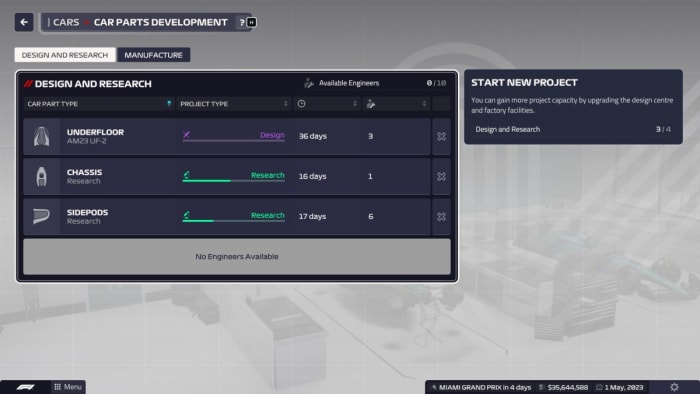This screenshot has height=394, width=700.
Task: Click the Sidepods Research flask icon
Action: point(186,215)
